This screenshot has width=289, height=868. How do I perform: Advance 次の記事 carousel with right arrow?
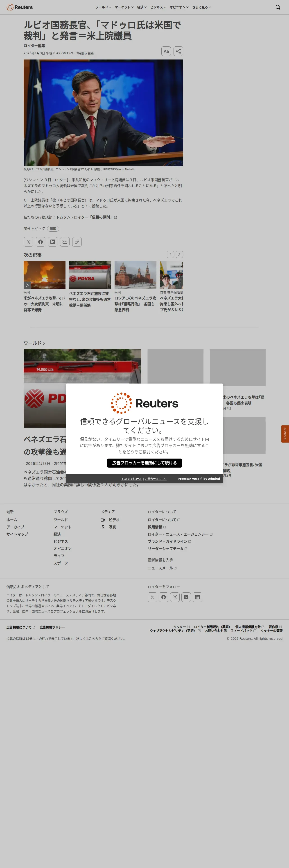179,254
